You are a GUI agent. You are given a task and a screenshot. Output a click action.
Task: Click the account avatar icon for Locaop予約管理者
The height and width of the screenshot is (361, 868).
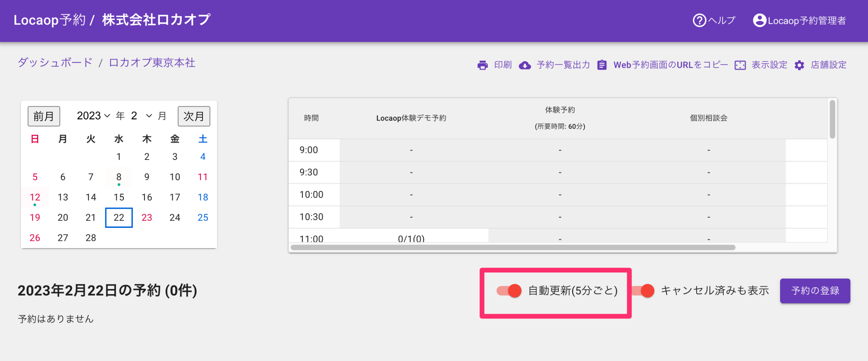click(x=759, y=20)
